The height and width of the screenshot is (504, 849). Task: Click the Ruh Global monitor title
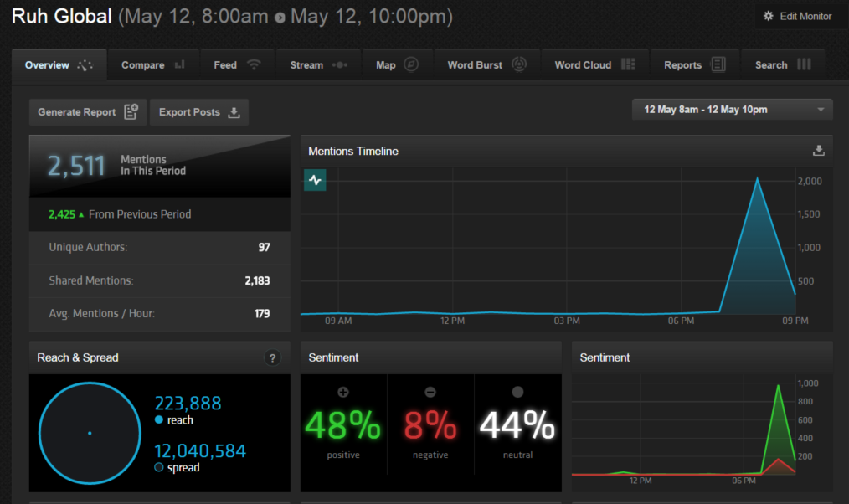62,16
